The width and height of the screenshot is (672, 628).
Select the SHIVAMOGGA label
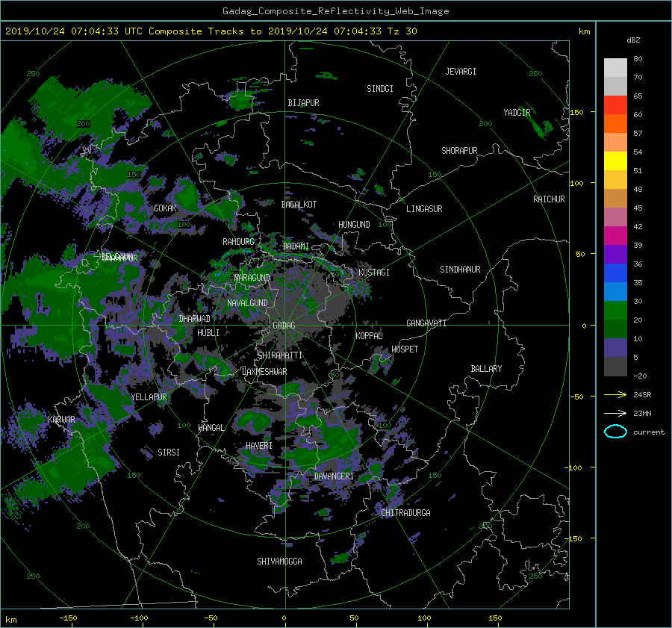[x=279, y=562]
